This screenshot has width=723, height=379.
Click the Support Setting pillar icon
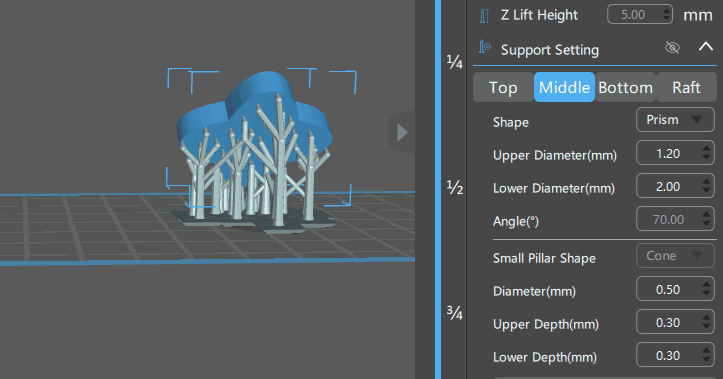[485, 47]
